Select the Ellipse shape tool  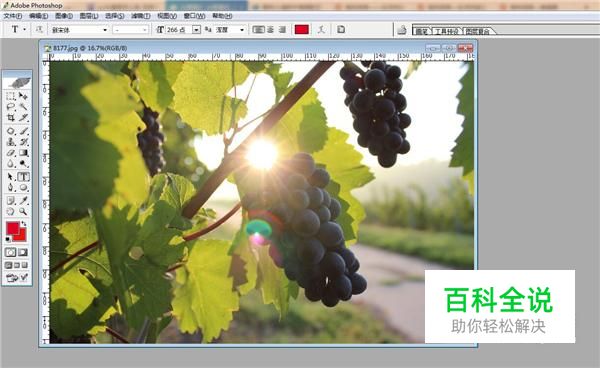click(x=24, y=187)
